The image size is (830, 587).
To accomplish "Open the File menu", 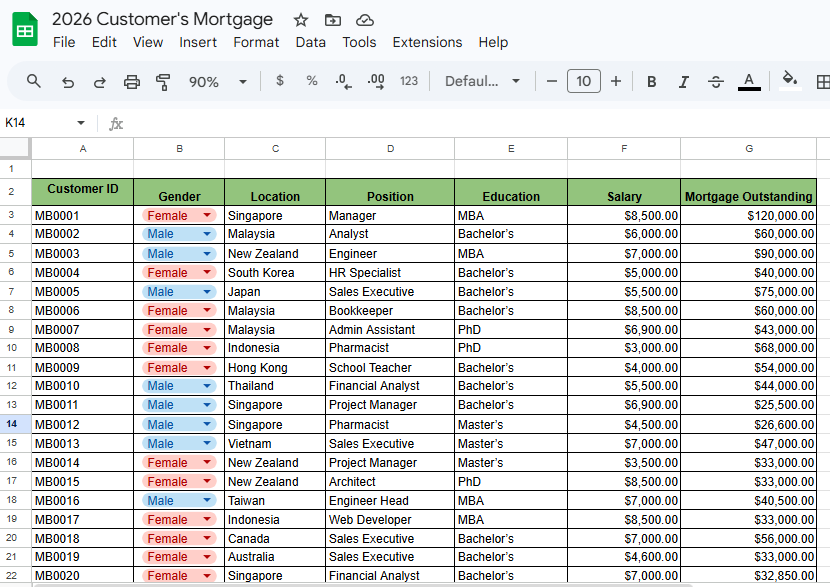I will [x=64, y=42].
